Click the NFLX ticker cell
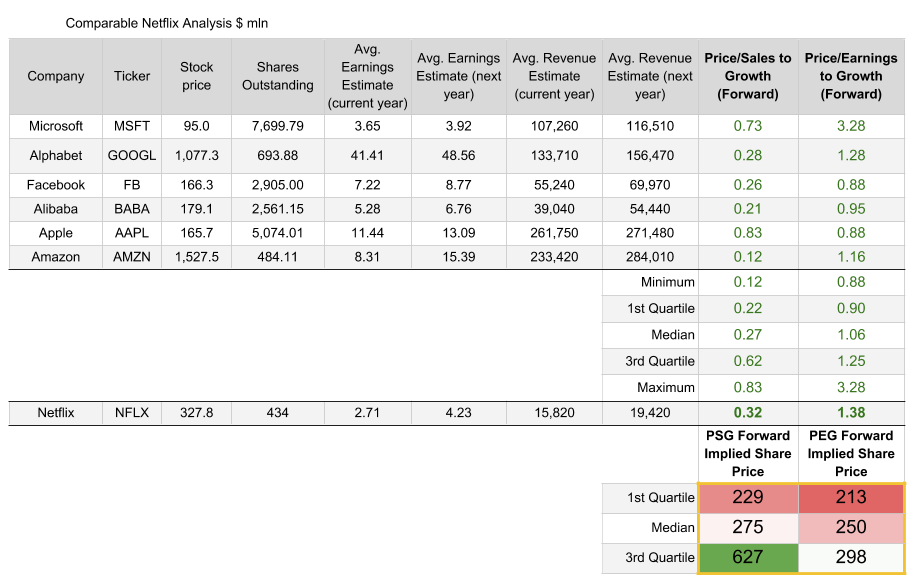 tap(132, 412)
